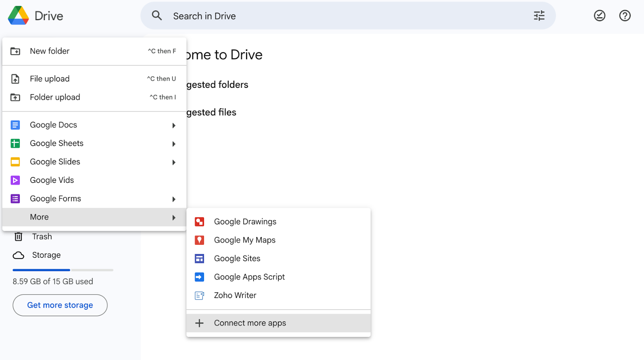Select Zoho Writer in the submenu
The image size is (644, 360).
279,296
